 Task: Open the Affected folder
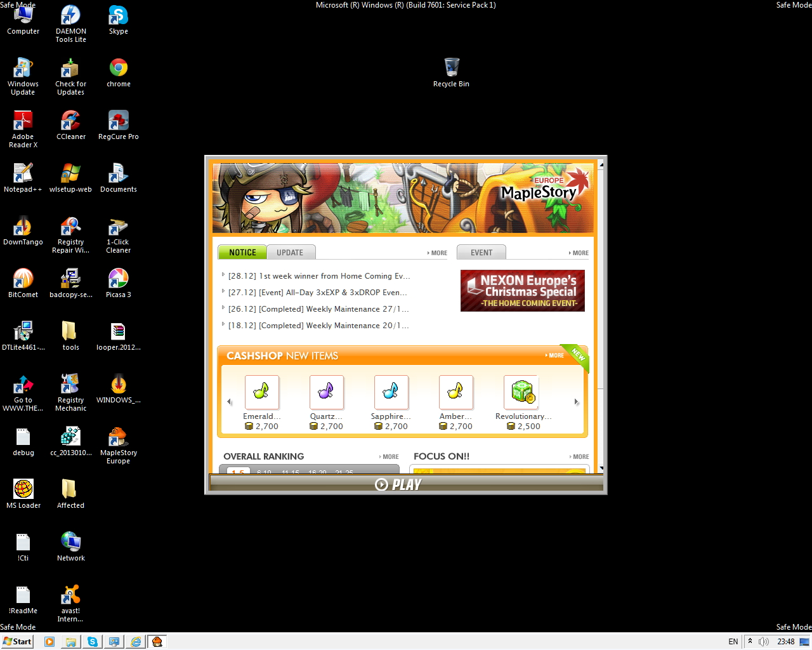coord(70,494)
